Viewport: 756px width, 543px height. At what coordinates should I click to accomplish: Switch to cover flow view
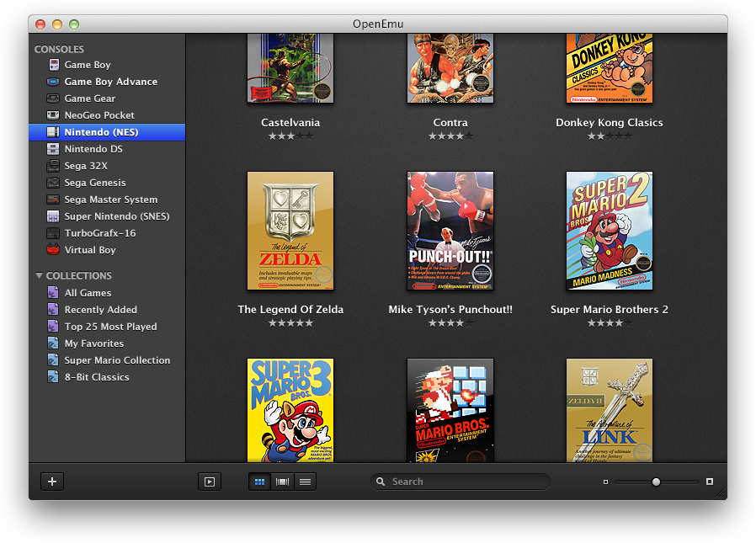click(282, 482)
